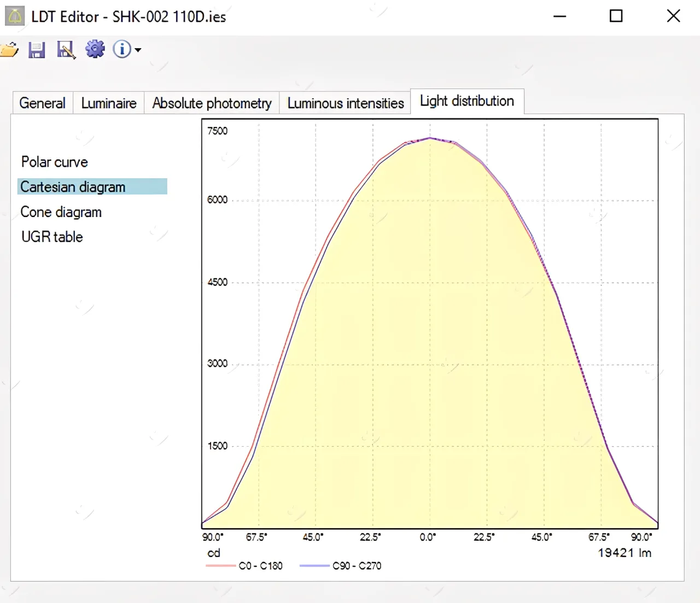Select the Luminous intensities tab
The width and height of the screenshot is (700, 603).
[x=345, y=103]
